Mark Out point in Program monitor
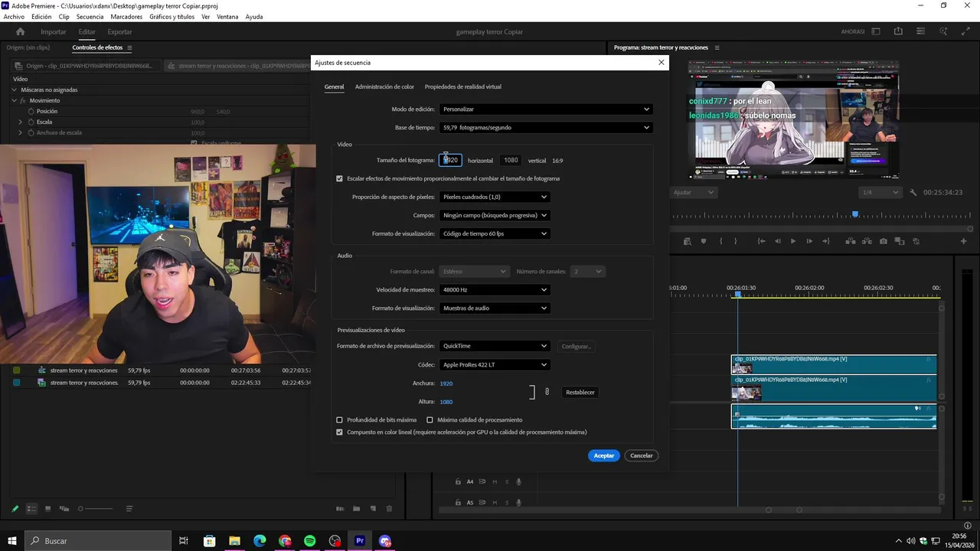The image size is (980, 551). pos(736,241)
